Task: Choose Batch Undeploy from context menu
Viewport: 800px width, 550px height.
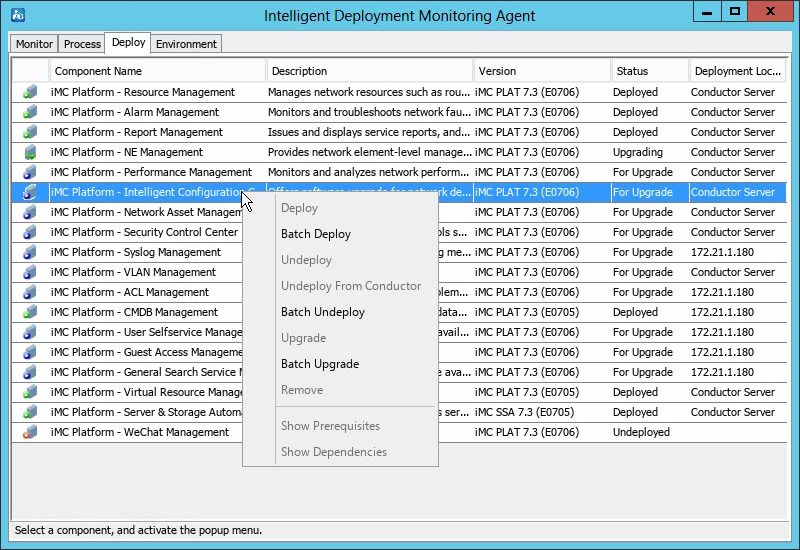Action: coord(323,312)
